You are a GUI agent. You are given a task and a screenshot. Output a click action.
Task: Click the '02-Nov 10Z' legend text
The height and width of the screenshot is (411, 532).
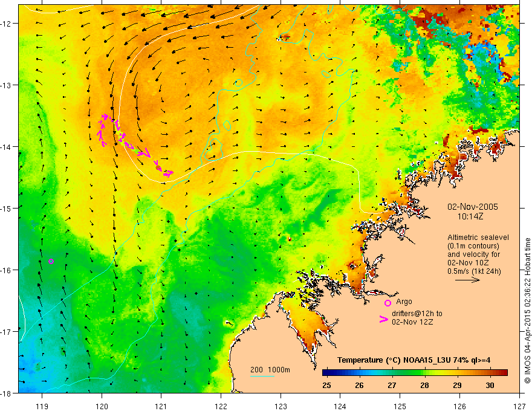467,263
